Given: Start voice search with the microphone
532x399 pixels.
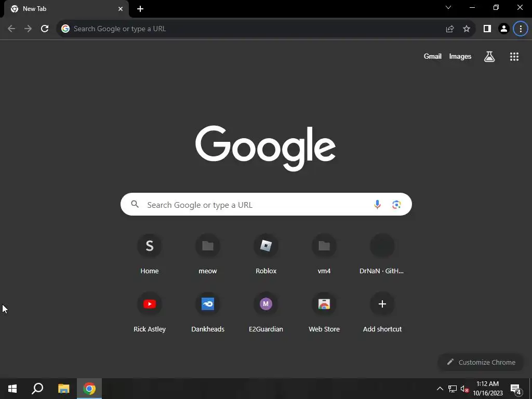Looking at the screenshot, I should pos(377,204).
